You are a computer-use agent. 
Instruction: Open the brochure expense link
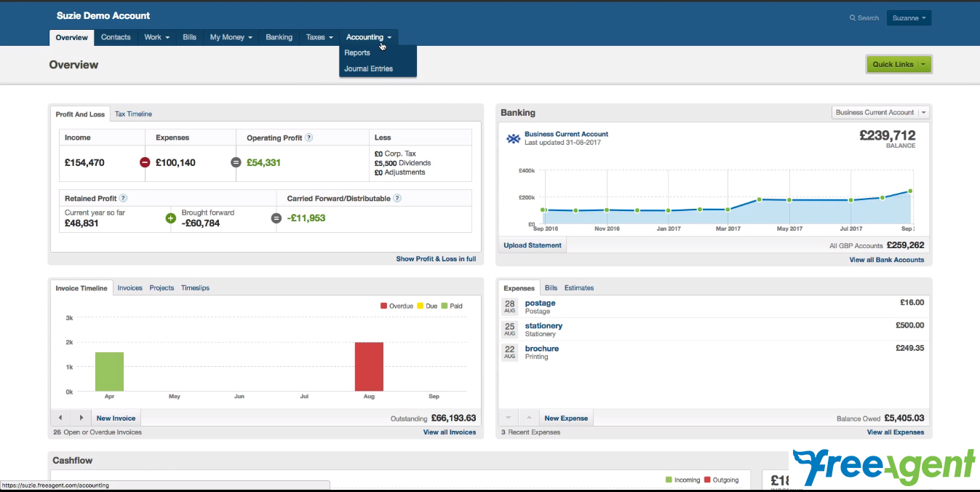point(542,348)
